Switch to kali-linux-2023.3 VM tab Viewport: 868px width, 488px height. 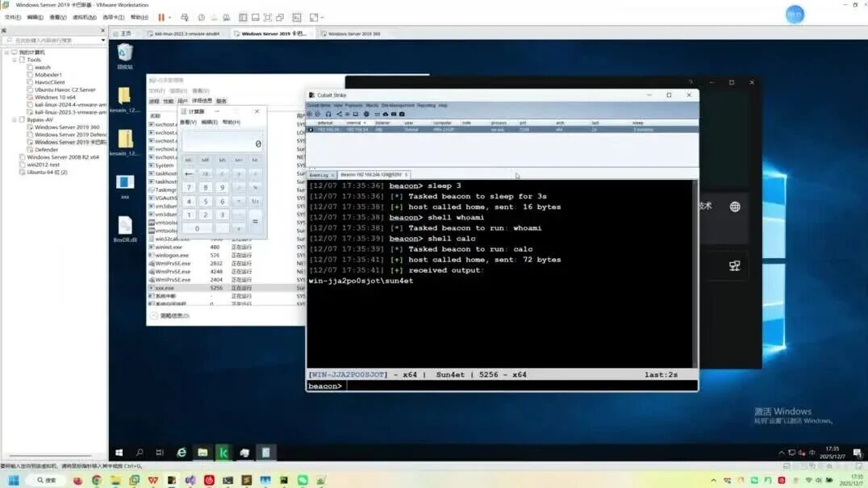coord(187,34)
